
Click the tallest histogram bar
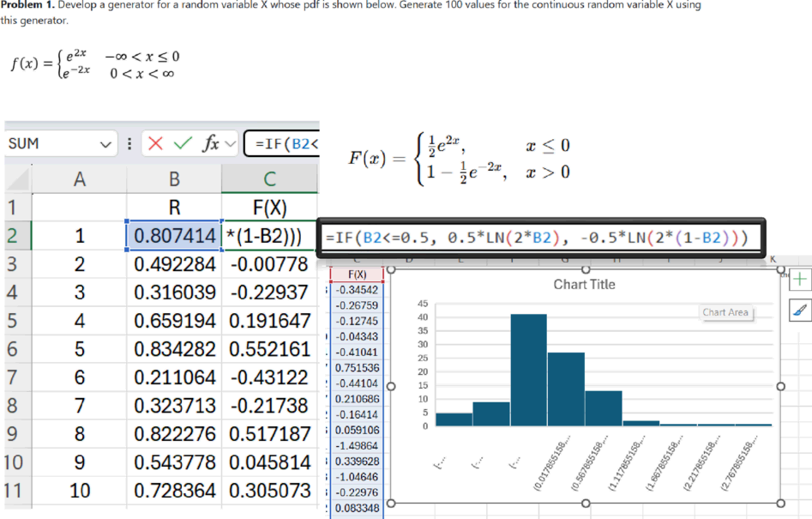click(528, 370)
